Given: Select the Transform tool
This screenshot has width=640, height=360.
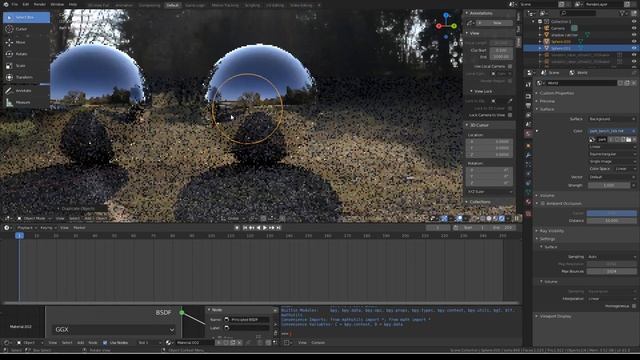Looking at the screenshot, I should [x=26, y=77].
